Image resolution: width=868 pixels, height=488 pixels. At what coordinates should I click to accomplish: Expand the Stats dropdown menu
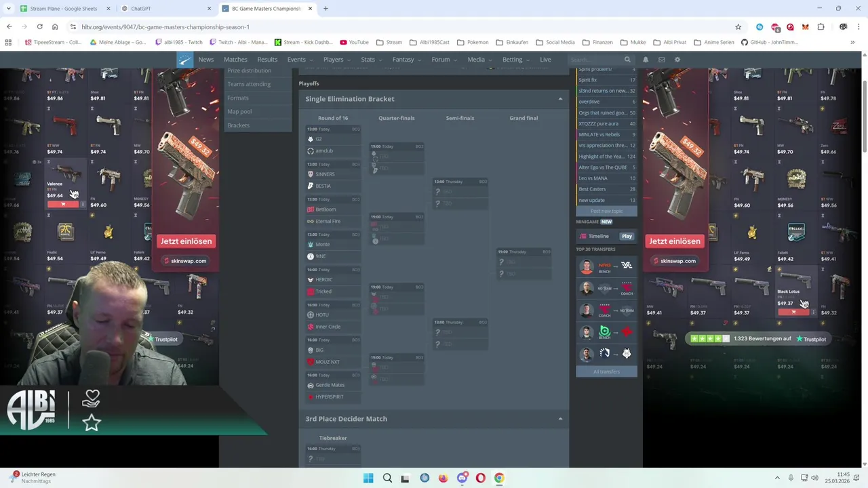tap(370, 60)
